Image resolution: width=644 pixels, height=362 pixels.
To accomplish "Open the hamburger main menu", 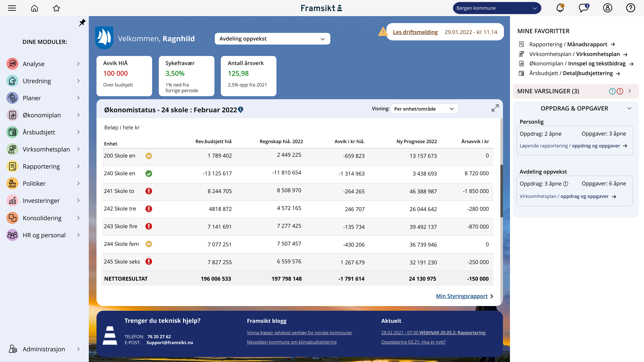I will click(x=12, y=8).
